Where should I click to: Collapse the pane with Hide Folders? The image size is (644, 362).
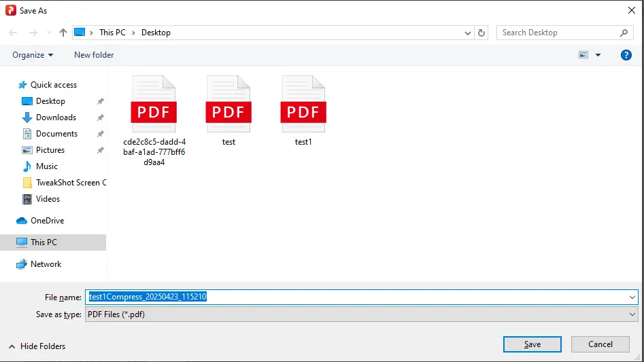tap(37, 346)
